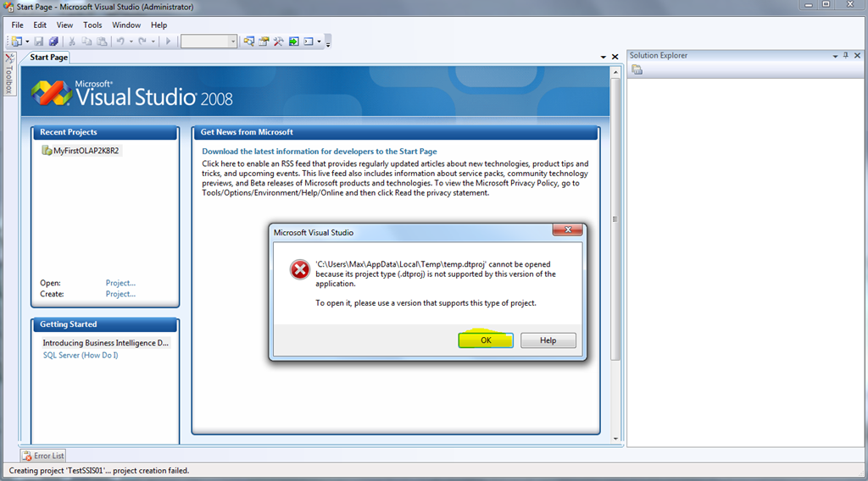Click the Start Debugging play icon
Viewport: 868px width, 481px height.
[169, 41]
